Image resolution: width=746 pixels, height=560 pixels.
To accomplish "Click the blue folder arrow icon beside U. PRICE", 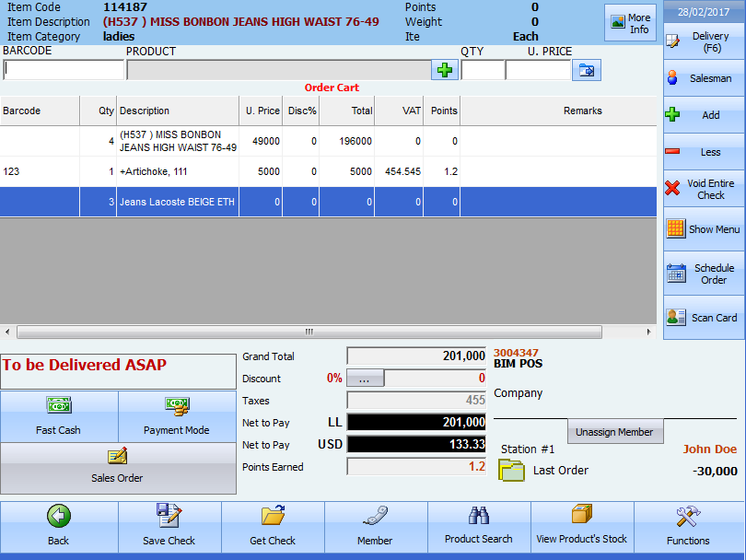I will click(x=586, y=70).
